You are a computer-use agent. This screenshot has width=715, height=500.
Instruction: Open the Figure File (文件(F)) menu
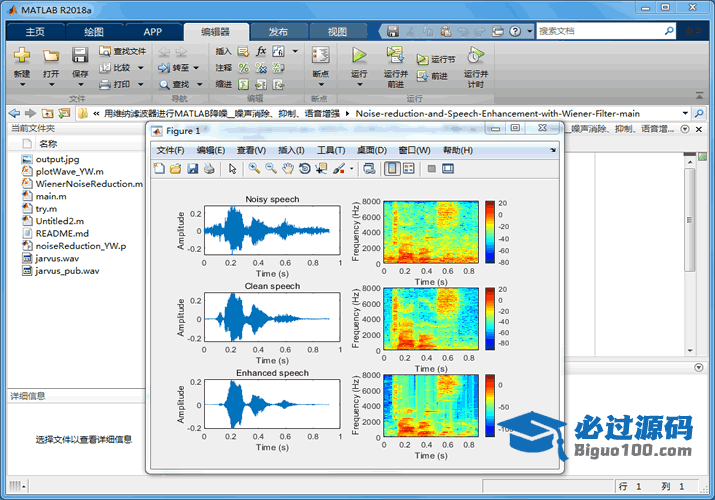coord(170,150)
